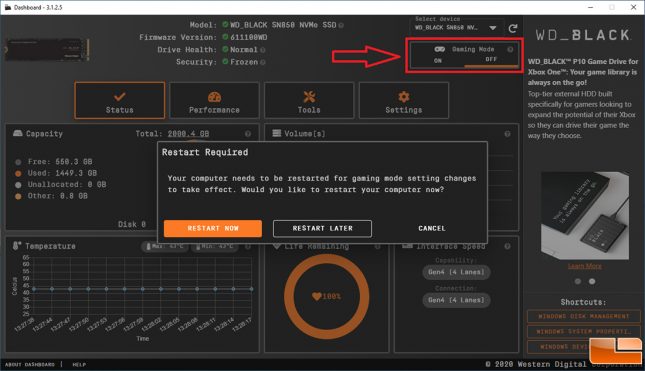645x371 pixels.
Task: Click the gamepad icon in Gaming Mode
Action: 440,49
